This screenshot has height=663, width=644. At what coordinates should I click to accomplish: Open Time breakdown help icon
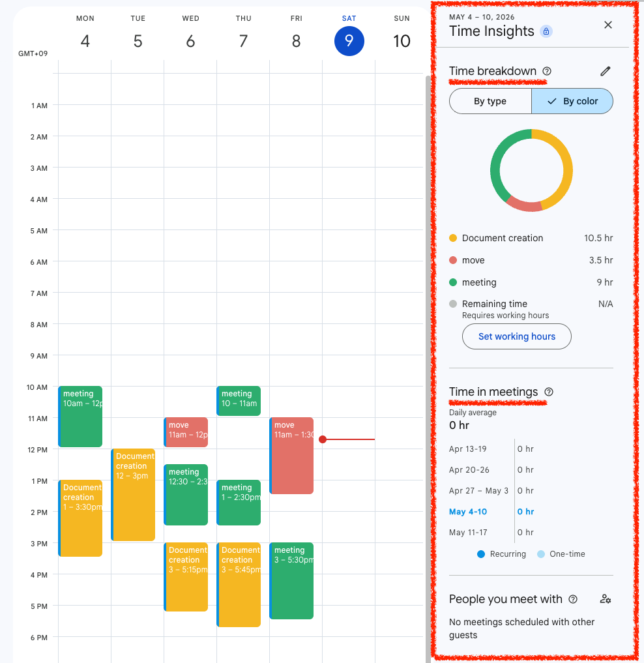click(547, 71)
